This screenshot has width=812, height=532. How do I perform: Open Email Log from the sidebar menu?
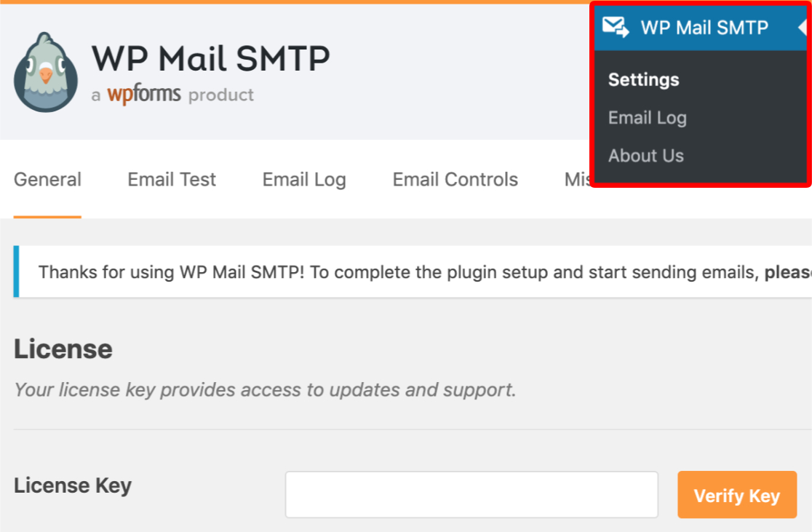point(647,117)
